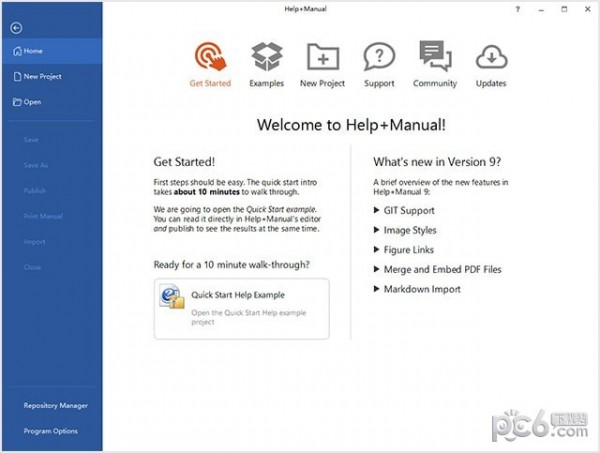Select the Save menu entry
Screen dimensions: 600x453
(x=31, y=140)
